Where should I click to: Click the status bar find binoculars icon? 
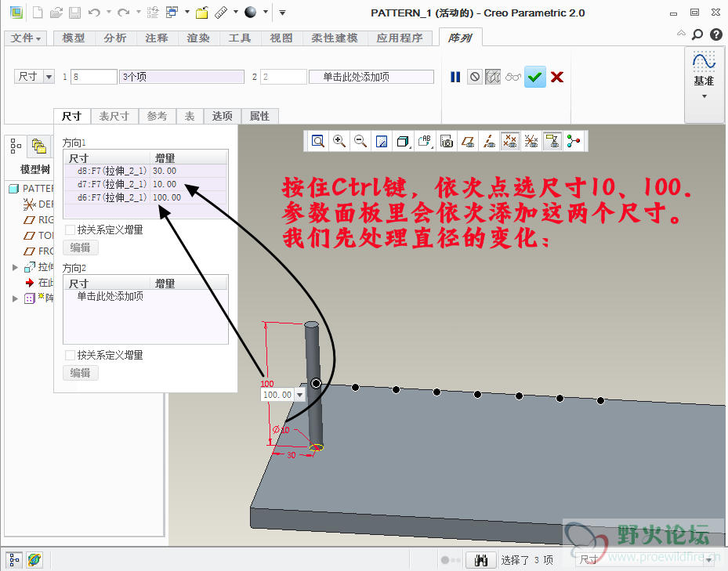[481, 560]
